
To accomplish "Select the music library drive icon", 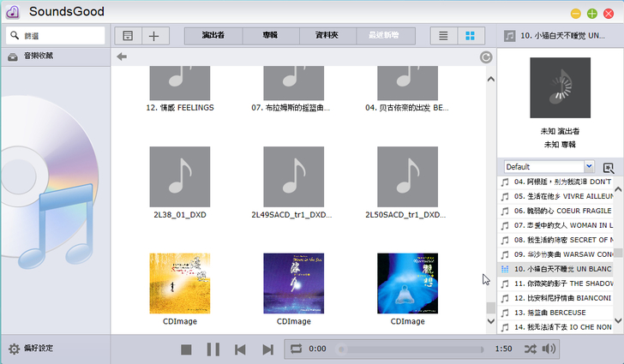I will (13, 57).
